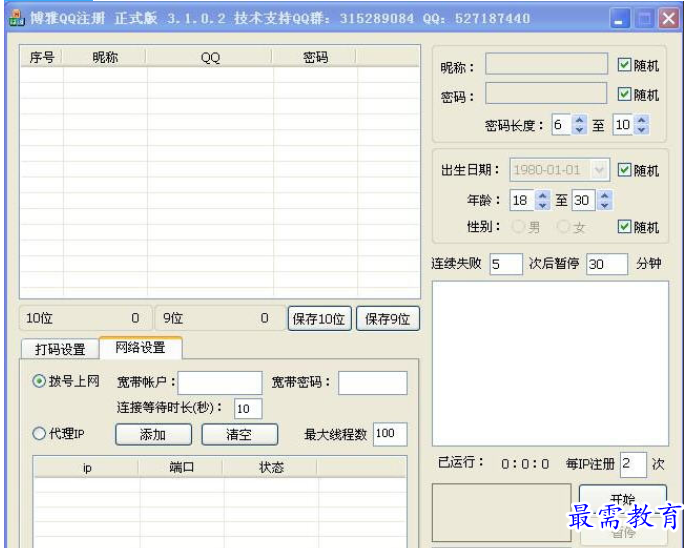Click the 保存10位 button

click(319, 318)
